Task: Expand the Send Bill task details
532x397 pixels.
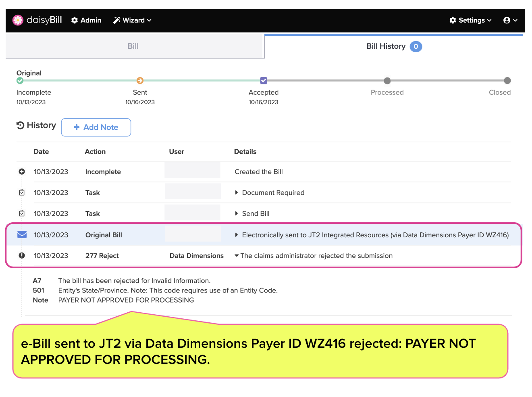Action: (237, 213)
